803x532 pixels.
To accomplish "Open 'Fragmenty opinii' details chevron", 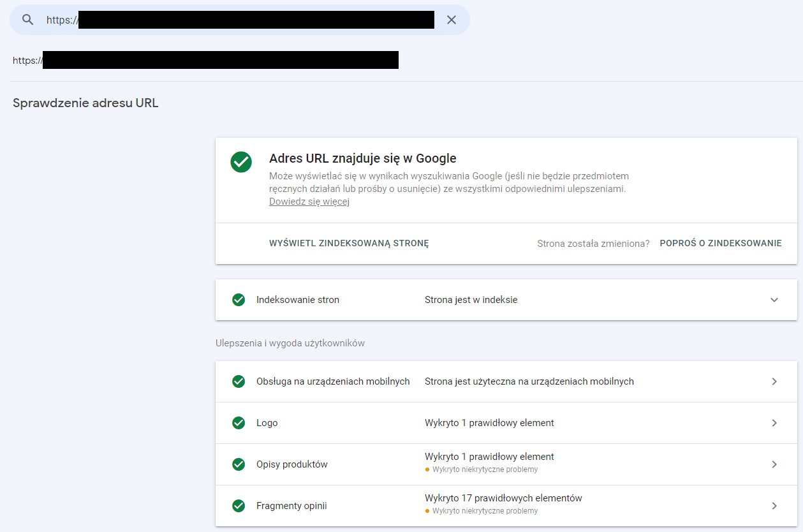I will pos(774,506).
